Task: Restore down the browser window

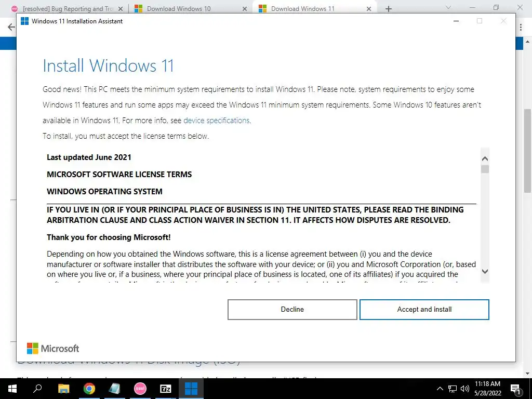Action: (496, 7)
